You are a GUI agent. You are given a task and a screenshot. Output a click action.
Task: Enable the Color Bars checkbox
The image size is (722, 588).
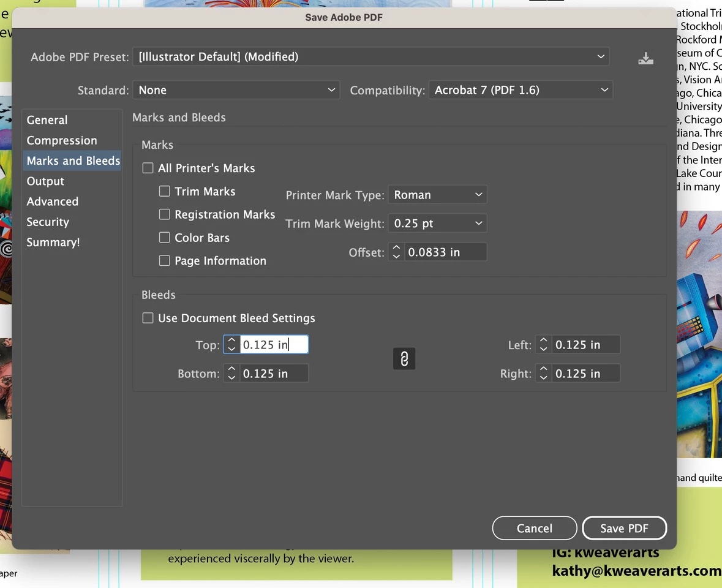[x=164, y=238]
